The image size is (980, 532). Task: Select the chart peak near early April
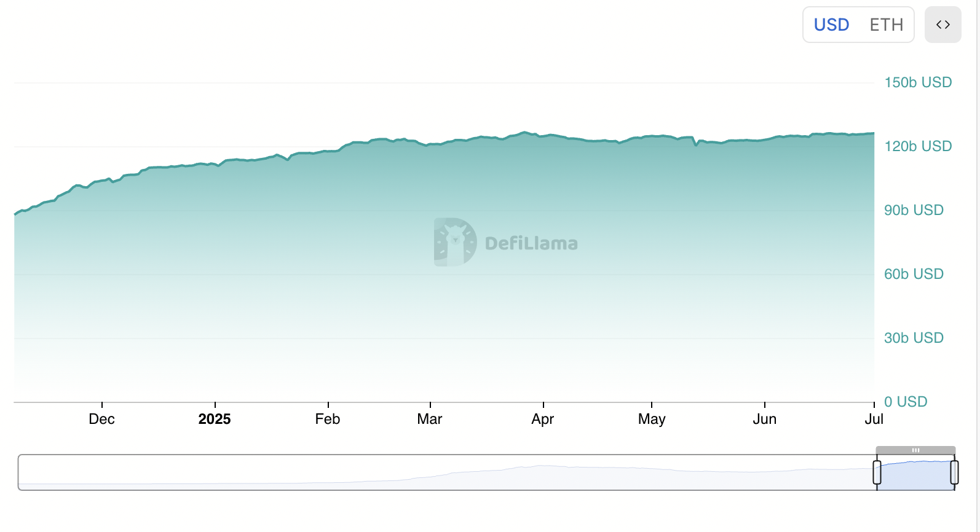pyautogui.click(x=526, y=132)
